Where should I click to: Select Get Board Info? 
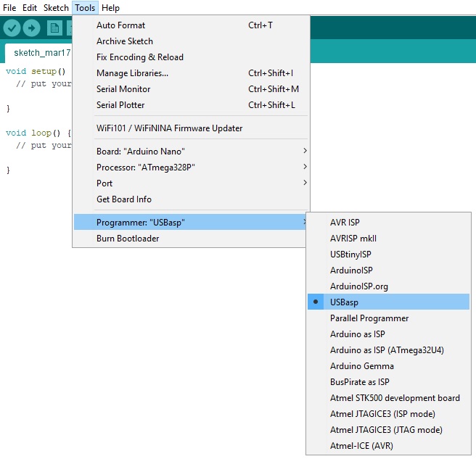pyautogui.click(x=124, y=199)
